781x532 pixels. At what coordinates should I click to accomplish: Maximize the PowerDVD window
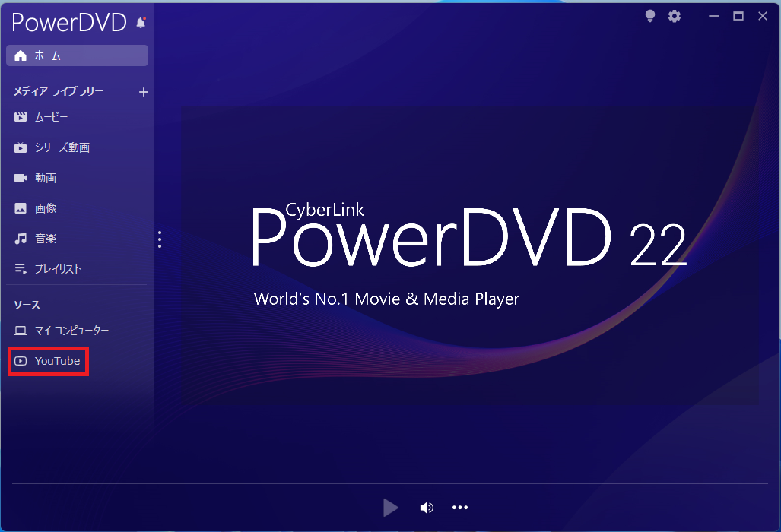(x=738, y=17)
